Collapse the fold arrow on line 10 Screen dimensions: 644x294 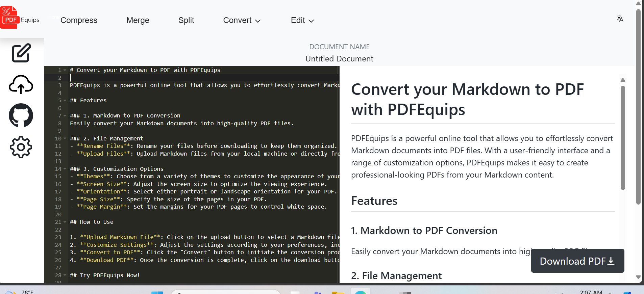pos(65,139)
